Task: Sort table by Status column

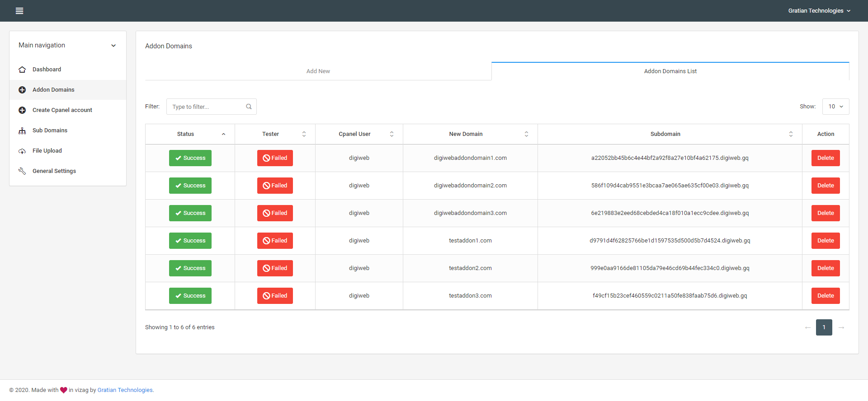Action: tap(190, 134)
